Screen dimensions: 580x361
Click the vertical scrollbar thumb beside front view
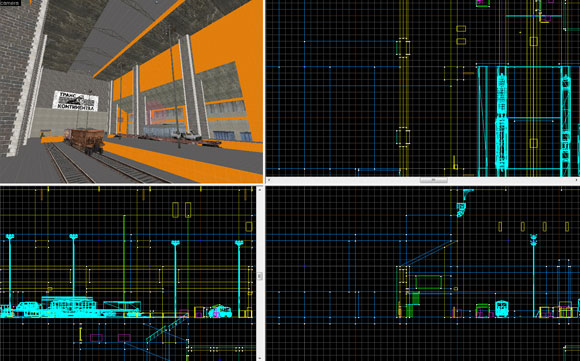[260, 276]
